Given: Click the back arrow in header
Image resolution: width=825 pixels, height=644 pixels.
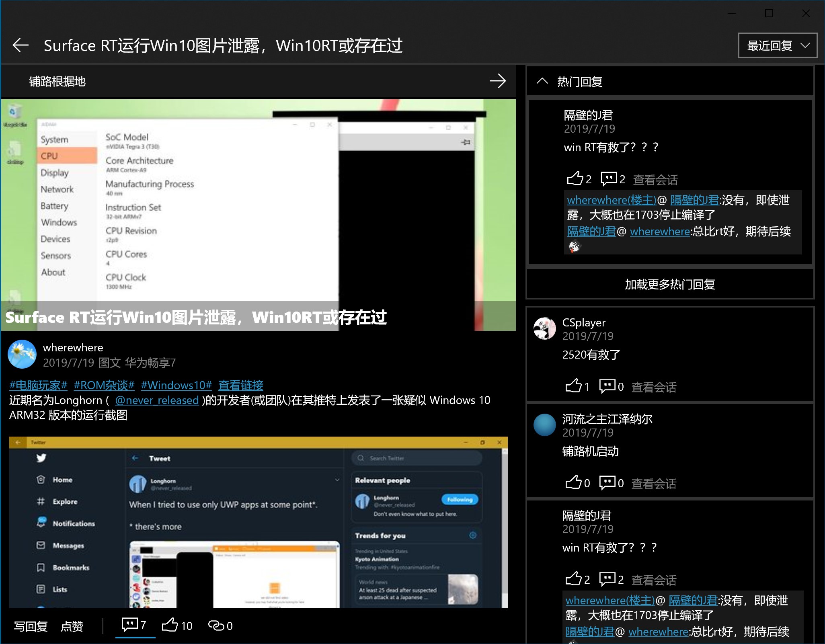Looking at the screenshot, I should 21,45.
